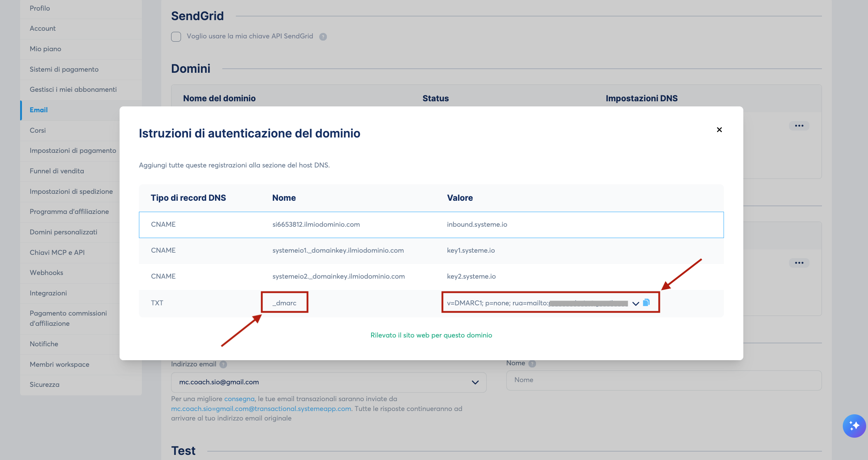Click the Impostazioni DNS column header
This screenshot has width=868, height=460.
(x=641, y=98)
